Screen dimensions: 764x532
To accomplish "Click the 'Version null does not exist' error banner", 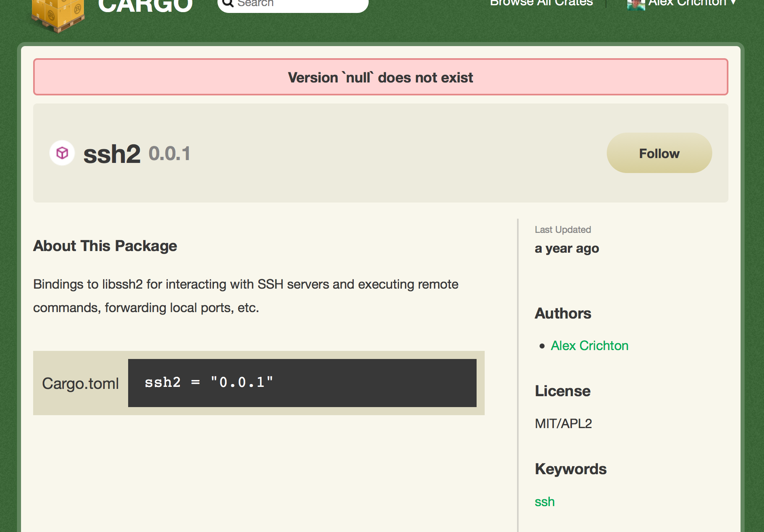I will click(381, 77).
